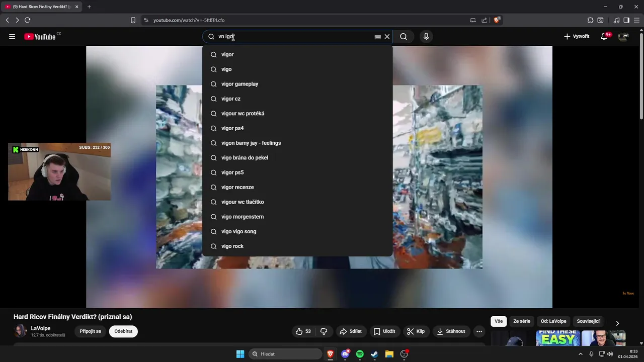Image resolution: width=644 pixels, height=362 pixels.
Task: Show next filter chips with arrow
Action: tap(617, 323)
